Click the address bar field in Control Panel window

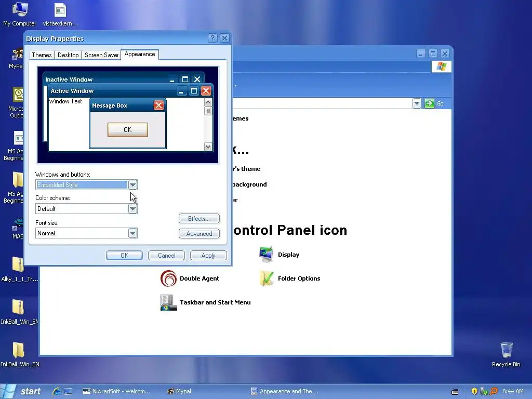pos(322,103)
